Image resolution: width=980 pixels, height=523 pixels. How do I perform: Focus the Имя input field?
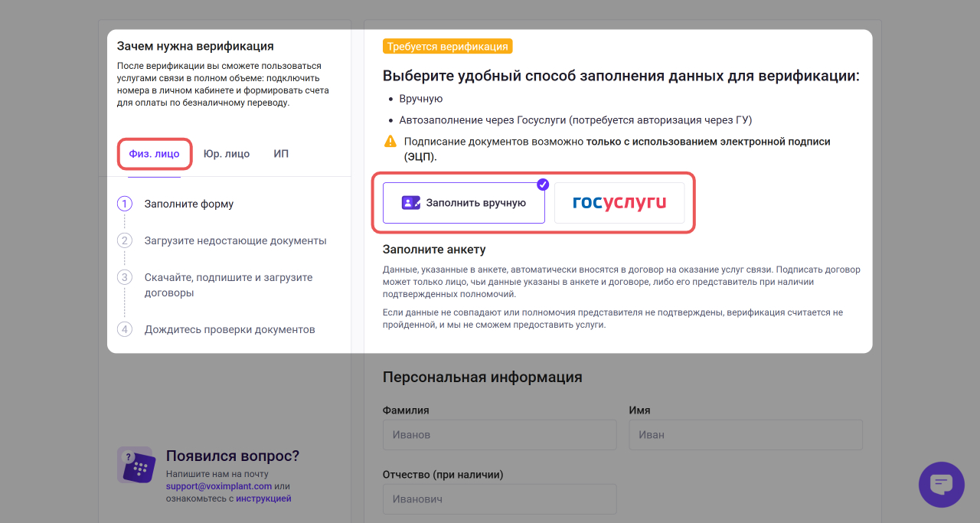[x=746, y=435]
